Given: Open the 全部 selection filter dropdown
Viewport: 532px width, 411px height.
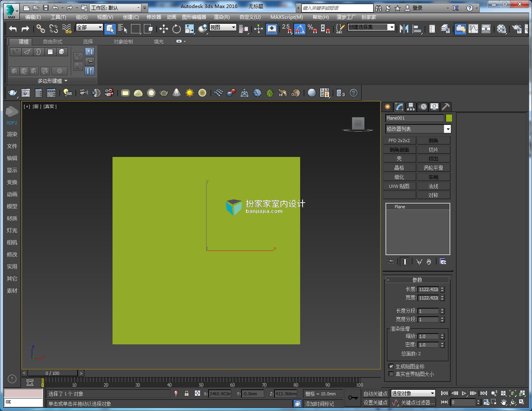Looking at the screenshot, I should (x=89, y=27).
